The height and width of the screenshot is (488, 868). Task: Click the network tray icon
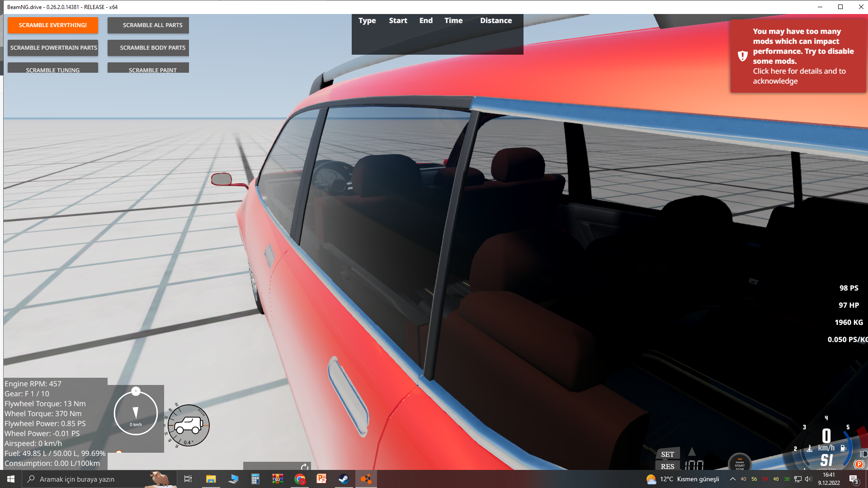coord(798,479)
